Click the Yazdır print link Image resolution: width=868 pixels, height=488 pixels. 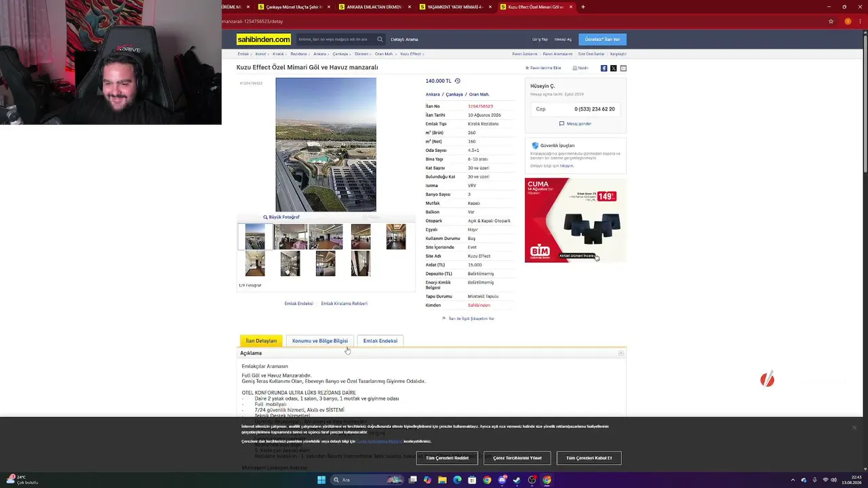[x=580, y=68]
